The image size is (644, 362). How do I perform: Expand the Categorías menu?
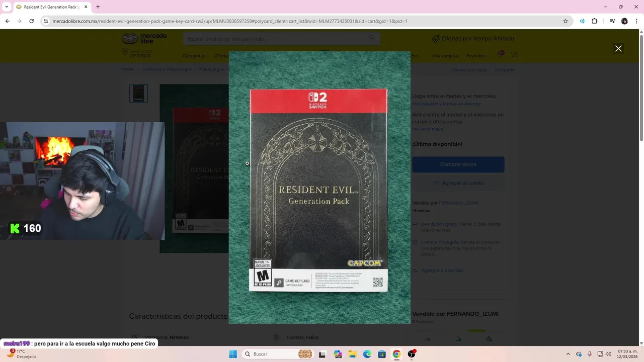pyautogui.click(x=195, y=56)
